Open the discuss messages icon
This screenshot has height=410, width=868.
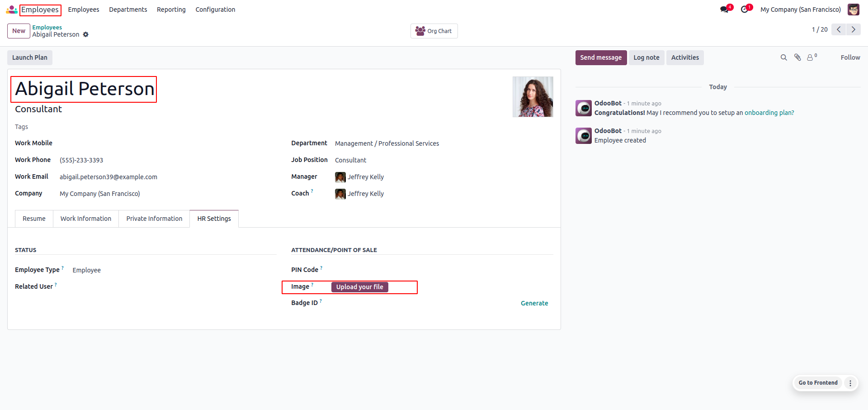click(725, 10)
